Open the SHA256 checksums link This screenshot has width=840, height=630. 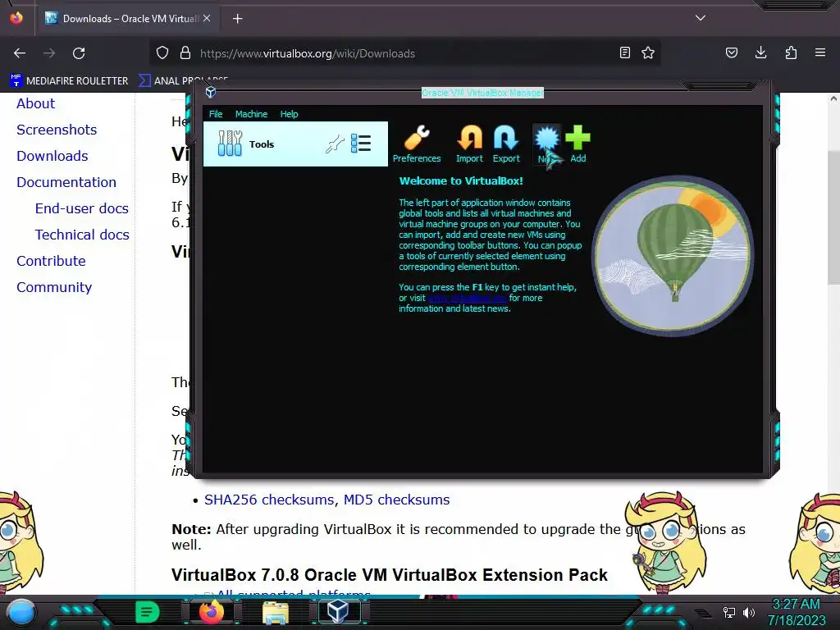pyautogui.click(x=269, y=500)
